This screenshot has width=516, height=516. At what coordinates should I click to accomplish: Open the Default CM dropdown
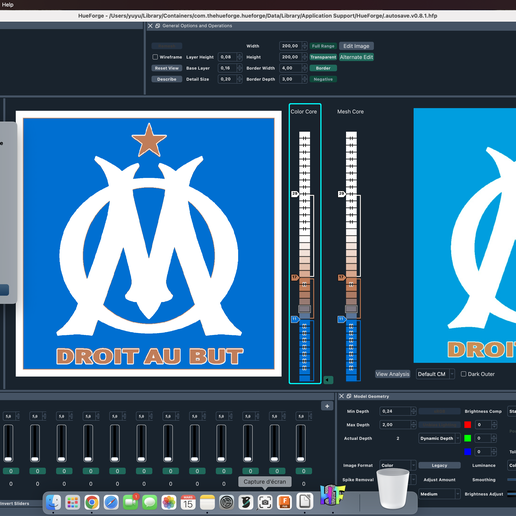tap(435, 374)
